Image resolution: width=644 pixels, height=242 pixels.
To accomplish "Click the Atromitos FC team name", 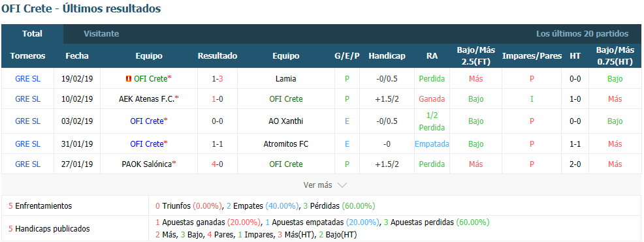I will pos(286,144).
